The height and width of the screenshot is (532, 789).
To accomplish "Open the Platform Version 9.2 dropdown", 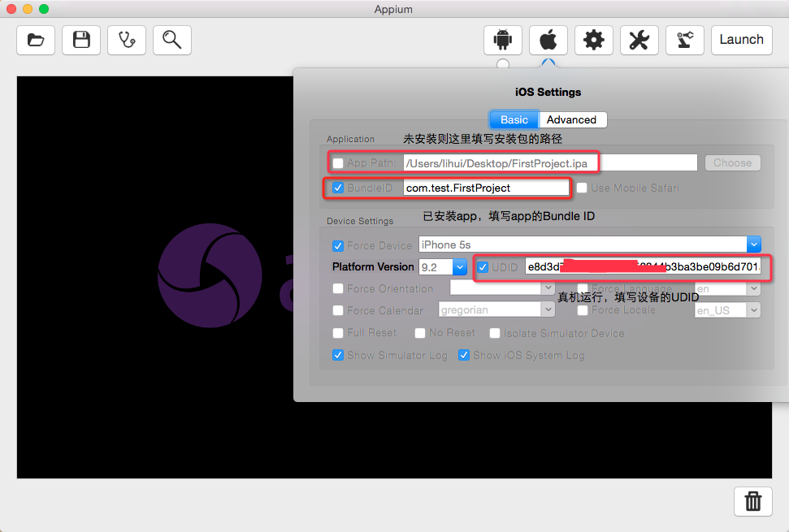I will pos(459,267).
